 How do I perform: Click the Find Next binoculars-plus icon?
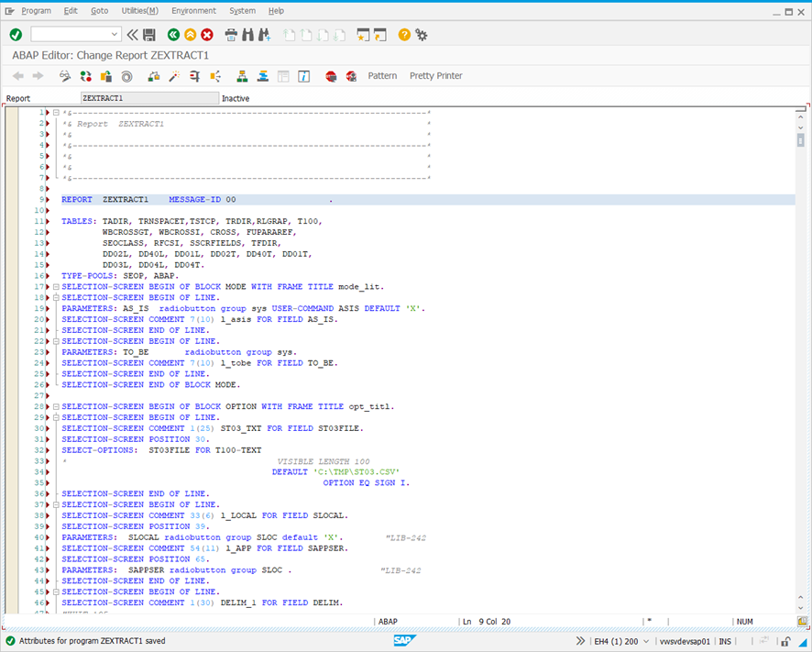[264, 35]
